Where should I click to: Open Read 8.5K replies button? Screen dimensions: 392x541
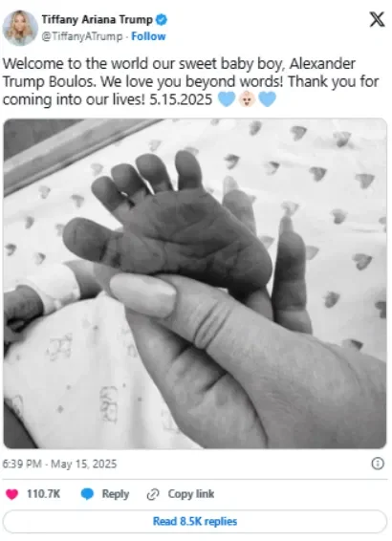[x=195, y=521]
